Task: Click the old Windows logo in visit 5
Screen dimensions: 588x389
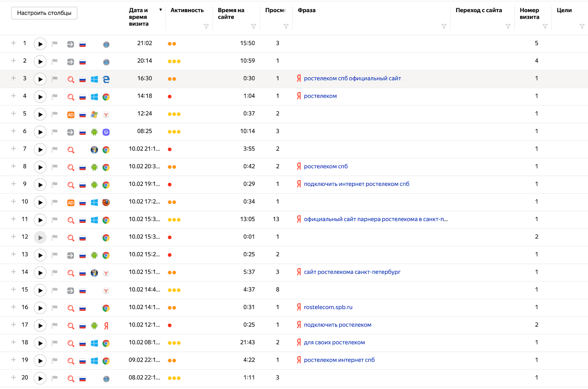Action: (94, 115)
